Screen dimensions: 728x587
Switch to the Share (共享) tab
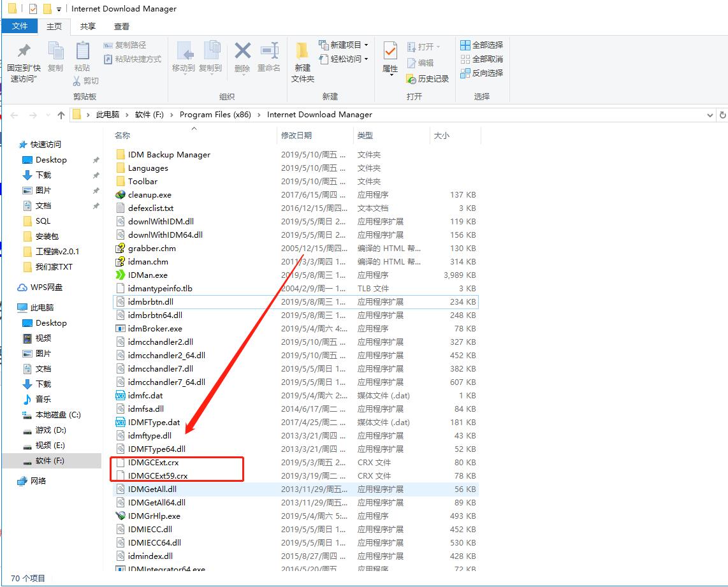(88, 26)
